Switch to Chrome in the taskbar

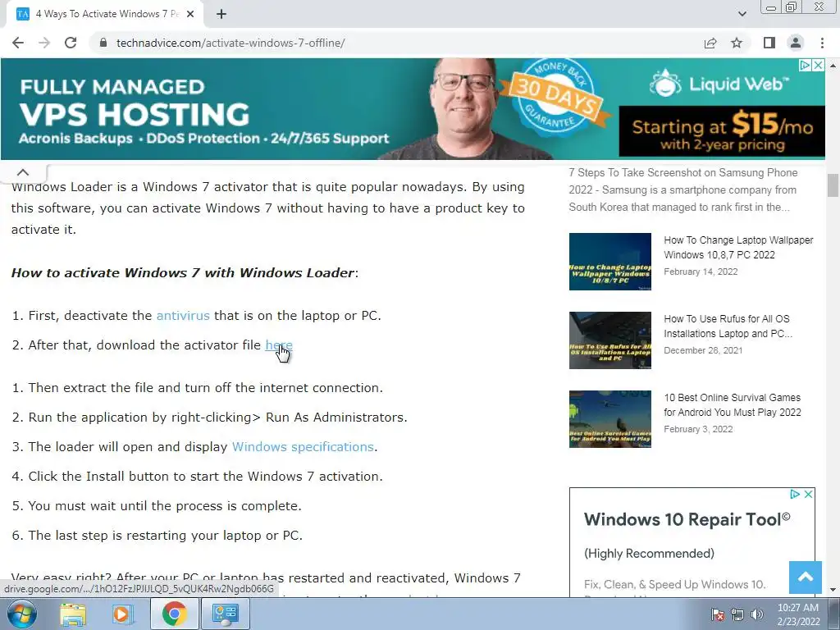(174, 614)
